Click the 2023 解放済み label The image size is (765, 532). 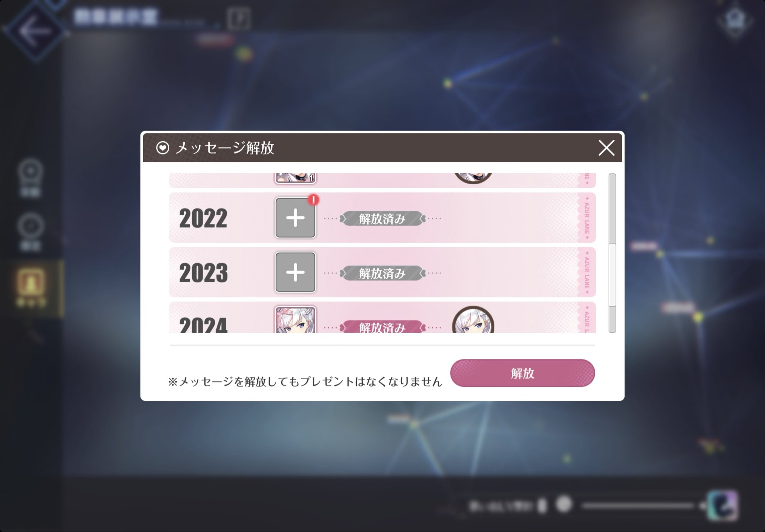tap(382, 273)
